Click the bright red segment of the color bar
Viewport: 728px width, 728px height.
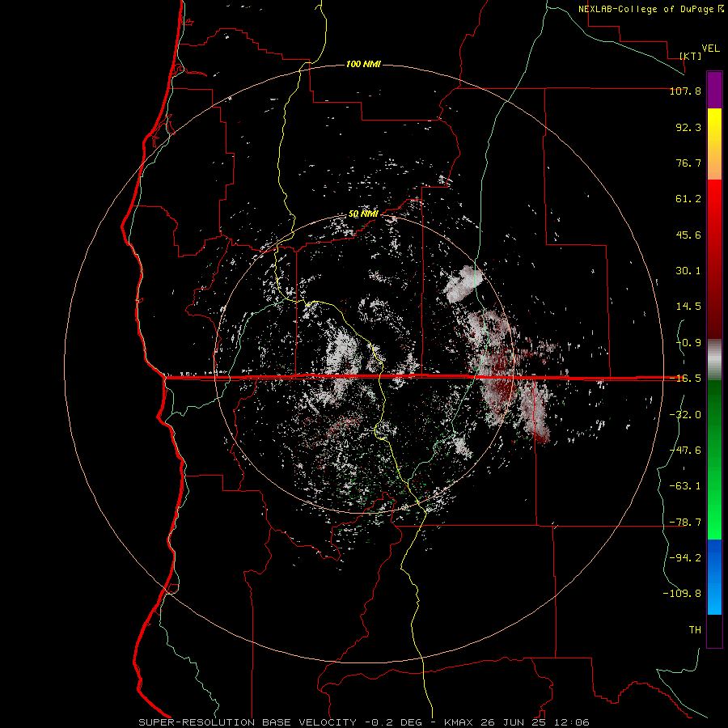pos(714,205)
